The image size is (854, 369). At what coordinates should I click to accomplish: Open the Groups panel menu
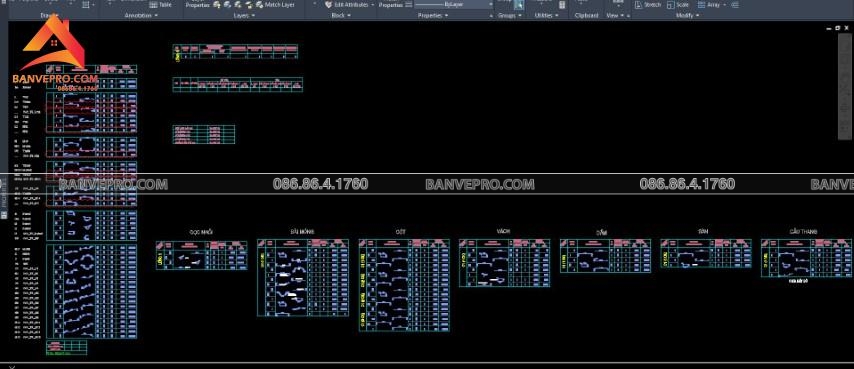(x=510, y=16)
